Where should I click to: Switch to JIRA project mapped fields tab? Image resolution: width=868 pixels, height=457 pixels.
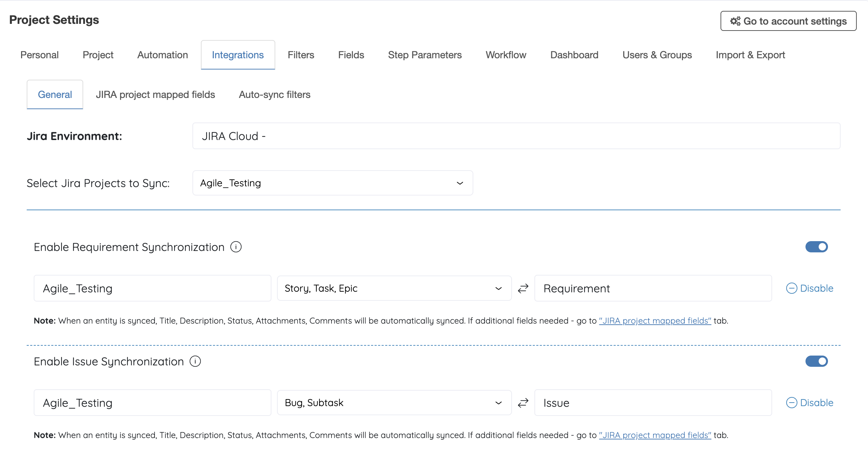[x=155, y=95]
